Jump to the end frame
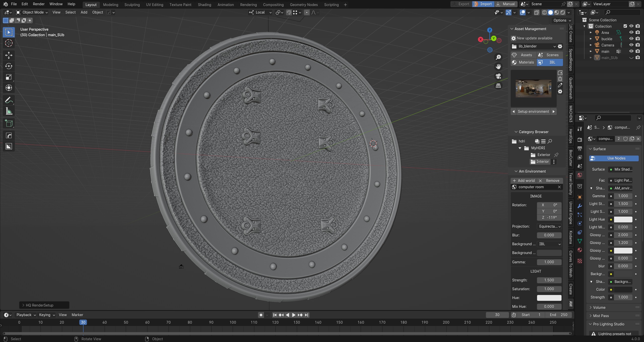The width and height of the screenshot is (644, 342). [x=306, y=315]
